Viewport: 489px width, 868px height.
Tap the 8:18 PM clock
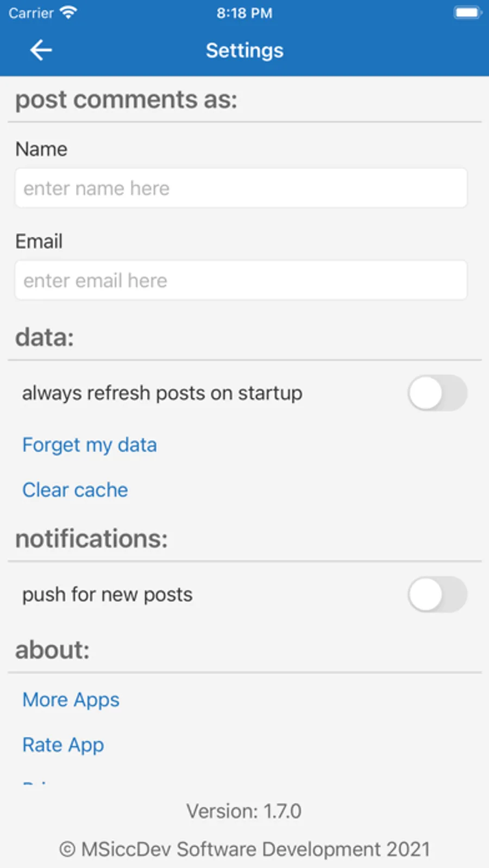point(244,13)
